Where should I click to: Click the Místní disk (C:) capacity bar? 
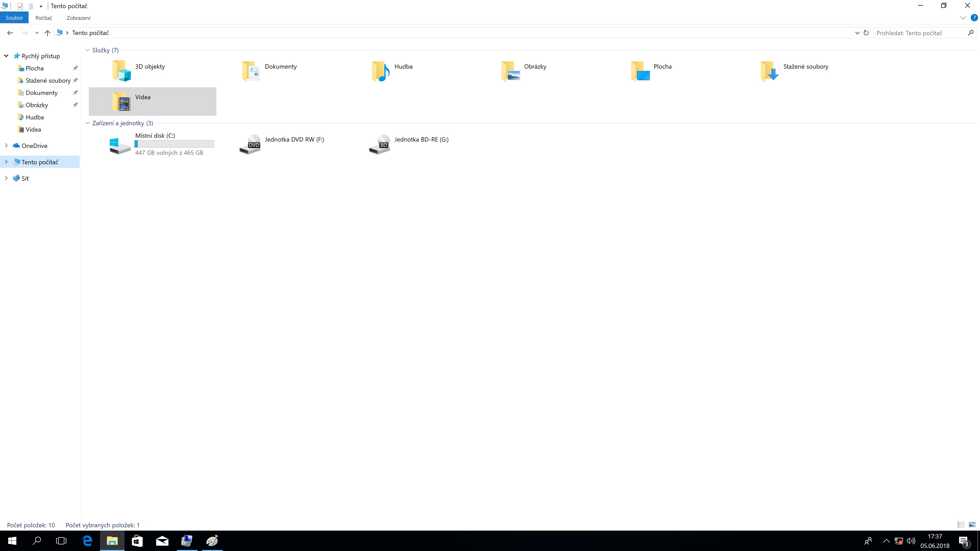174,144
